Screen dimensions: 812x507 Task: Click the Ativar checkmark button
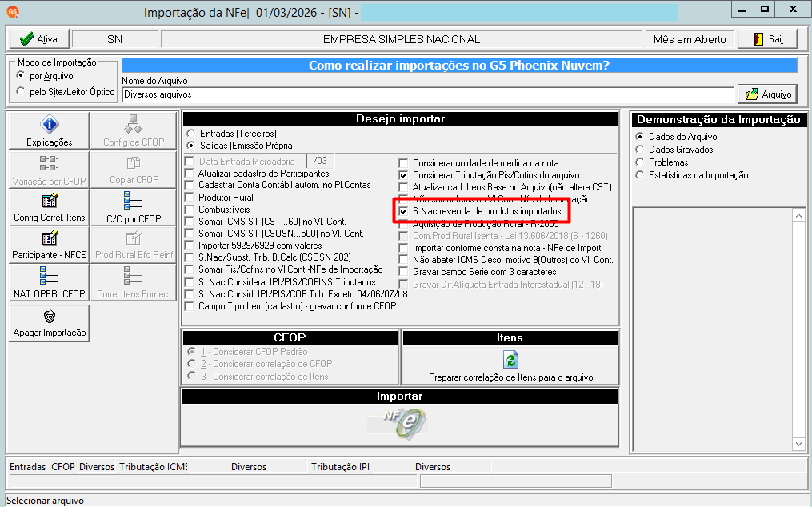point(39,39)
